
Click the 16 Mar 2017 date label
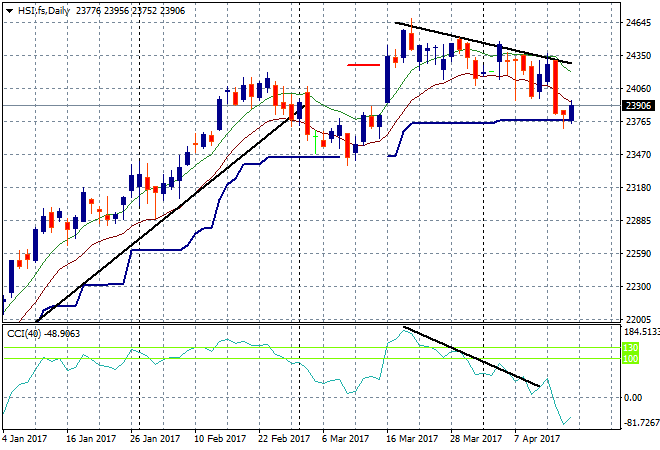tap(412, 439)
